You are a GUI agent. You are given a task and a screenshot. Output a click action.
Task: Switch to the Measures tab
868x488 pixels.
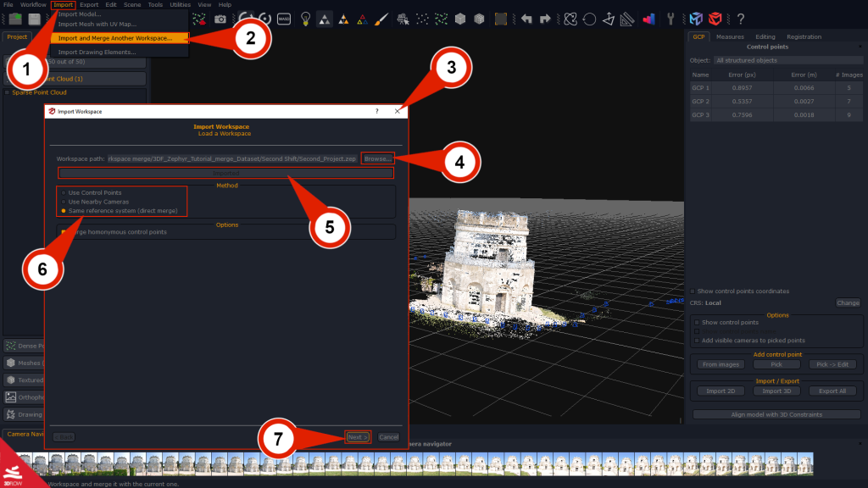(730, 36)
